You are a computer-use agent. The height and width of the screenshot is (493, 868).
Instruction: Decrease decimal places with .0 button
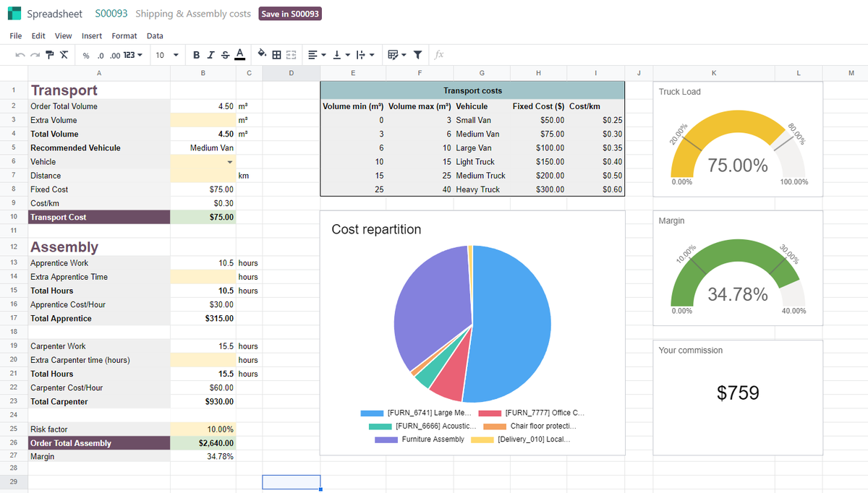tap(101, 55)
